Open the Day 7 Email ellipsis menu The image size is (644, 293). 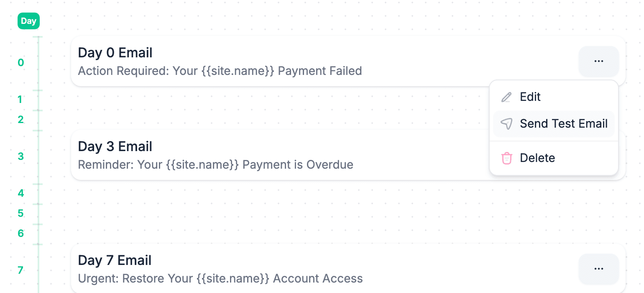click(x=598, y=269)
